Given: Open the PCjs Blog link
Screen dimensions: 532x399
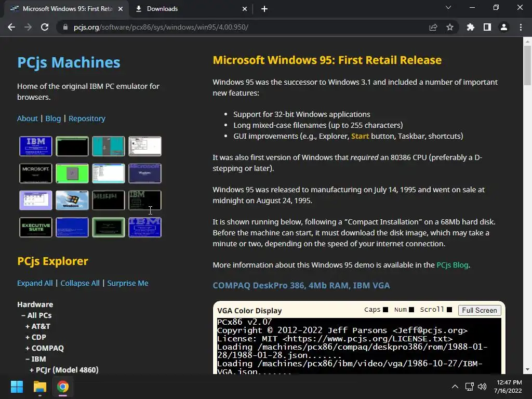Looking at the screenshot, I should (x=453, y=265).
